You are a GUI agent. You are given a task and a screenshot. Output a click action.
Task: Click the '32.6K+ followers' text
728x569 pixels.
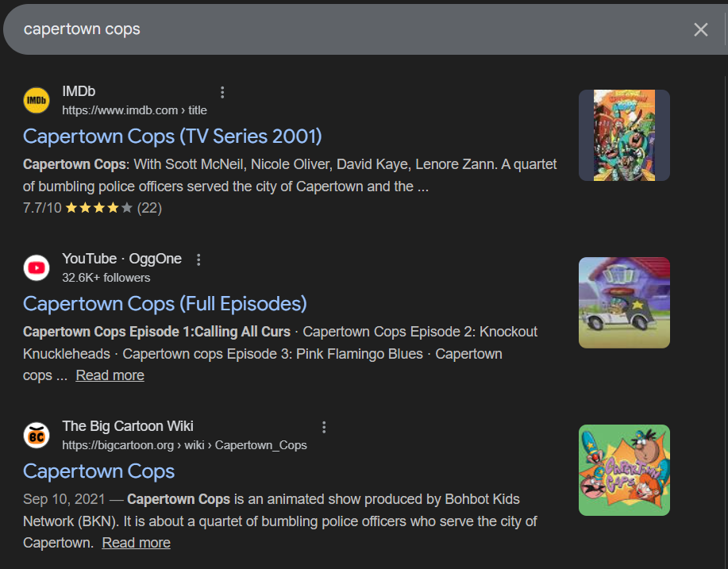tap(106, 278)
